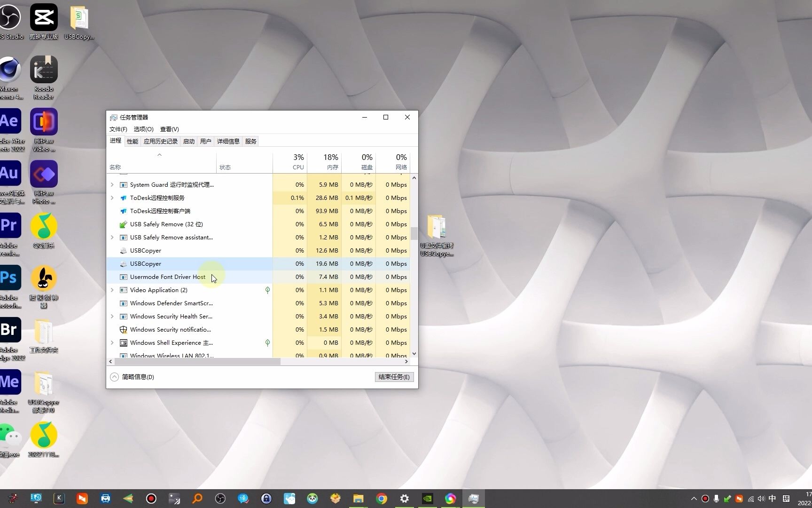The height and width of the screenshot is (508, 812).
Task: Select the QQ音乐 desktop icon
Action: click(x=44, y=231)
